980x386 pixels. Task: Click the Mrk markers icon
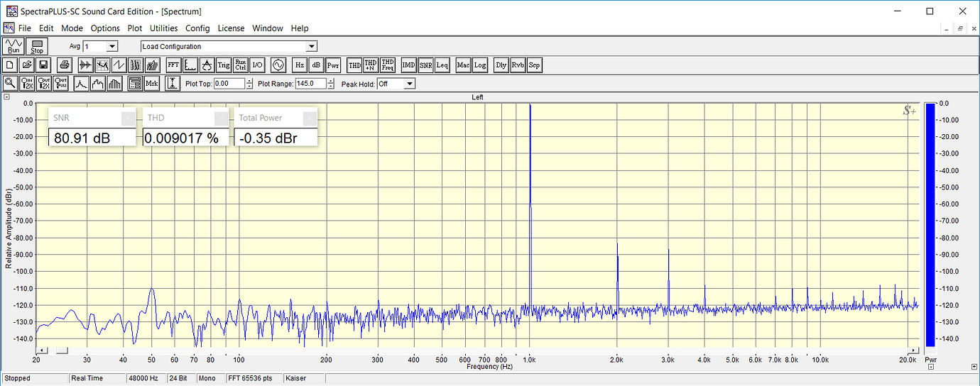(151, 84)
